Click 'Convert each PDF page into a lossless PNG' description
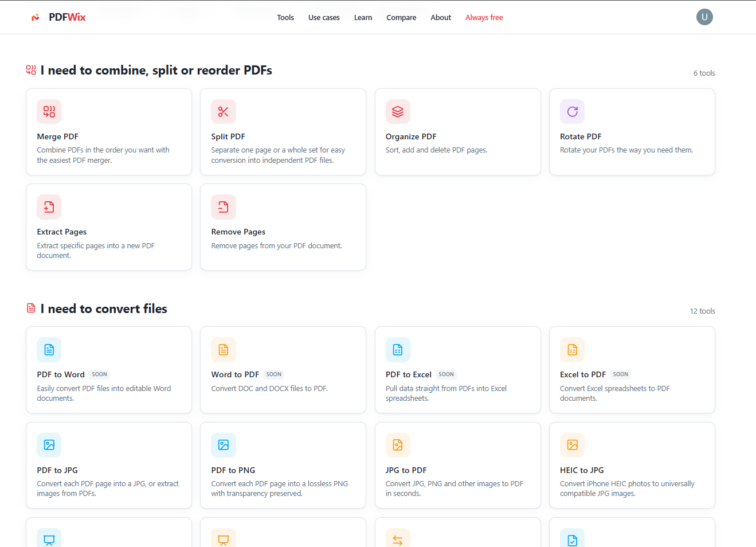The width and height of the screenshot is (756, 547). [x=280, y=489]
